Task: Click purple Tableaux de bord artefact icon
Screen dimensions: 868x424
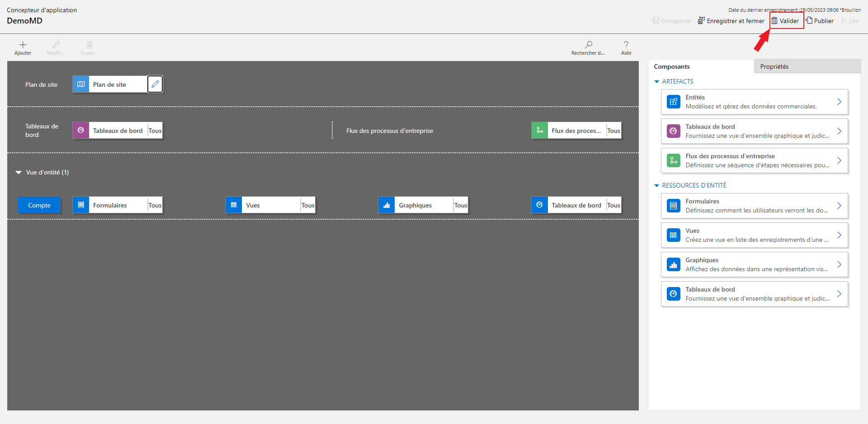Action: [x=674, y=131]
